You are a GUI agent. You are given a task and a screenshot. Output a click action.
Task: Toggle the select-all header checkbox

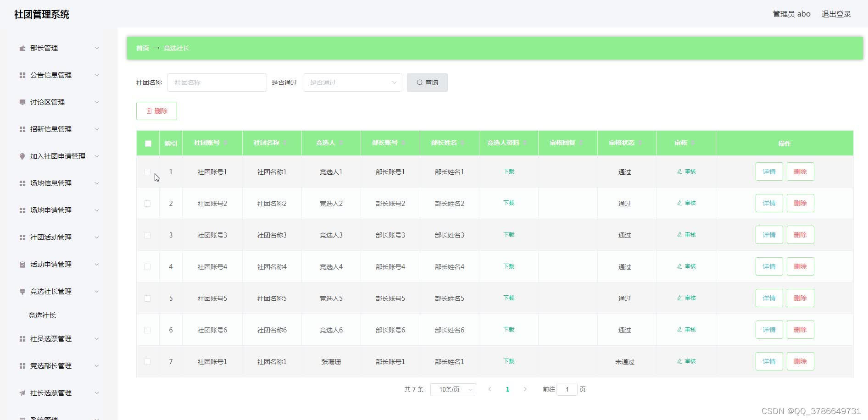click(x=148, y=144)
